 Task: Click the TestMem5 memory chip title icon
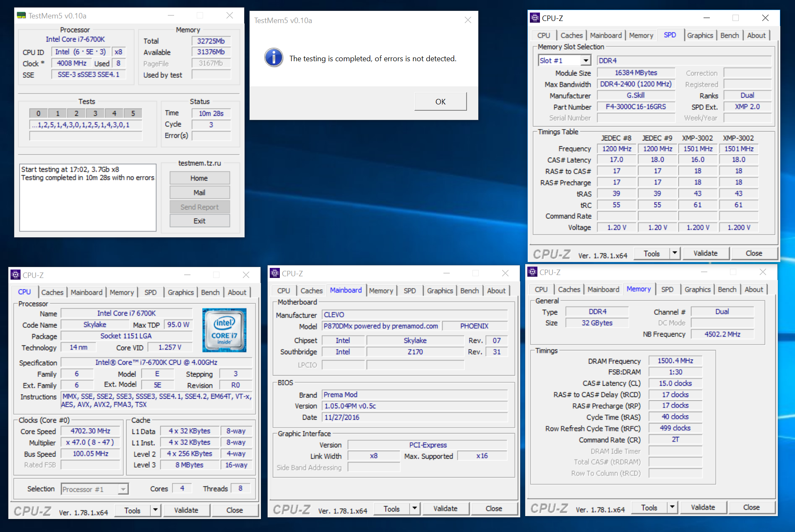[x=21, y=16]
